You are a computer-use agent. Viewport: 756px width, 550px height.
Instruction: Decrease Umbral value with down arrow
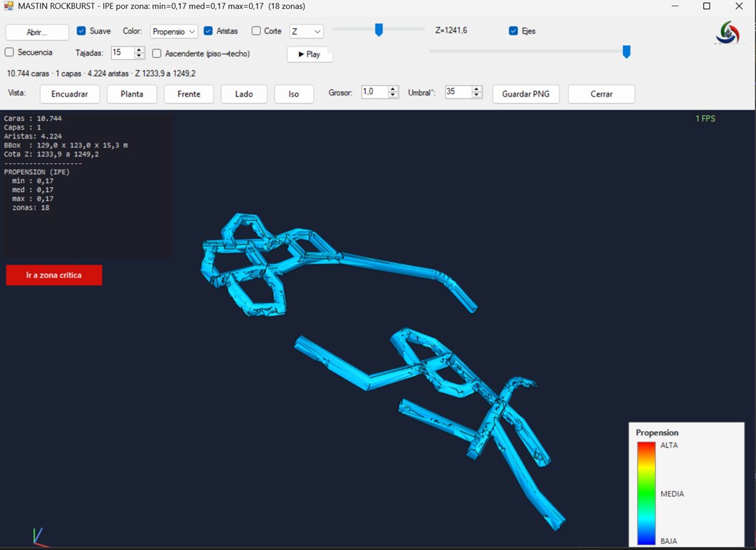click(x=476, y=95)
